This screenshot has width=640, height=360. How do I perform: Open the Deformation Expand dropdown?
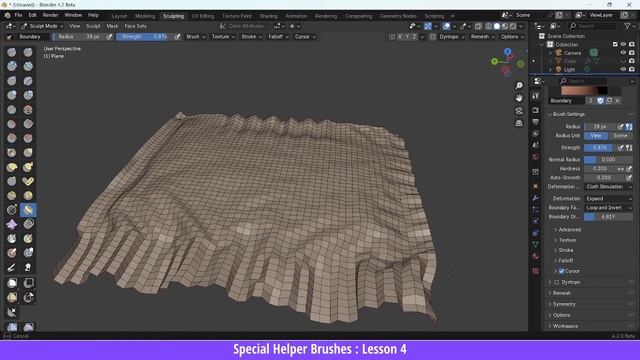[609, 199]
